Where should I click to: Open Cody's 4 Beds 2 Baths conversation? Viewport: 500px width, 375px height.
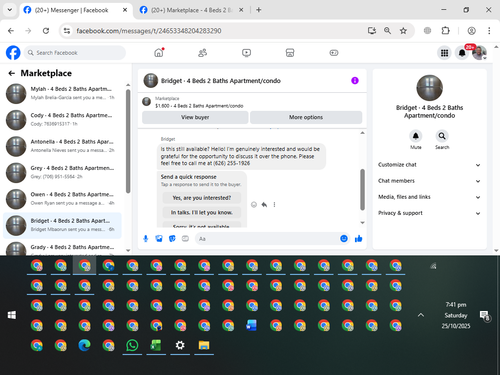(62, 120)
